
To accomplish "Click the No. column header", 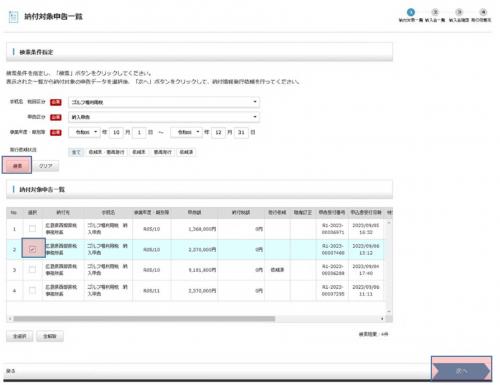I will point(14,213).
